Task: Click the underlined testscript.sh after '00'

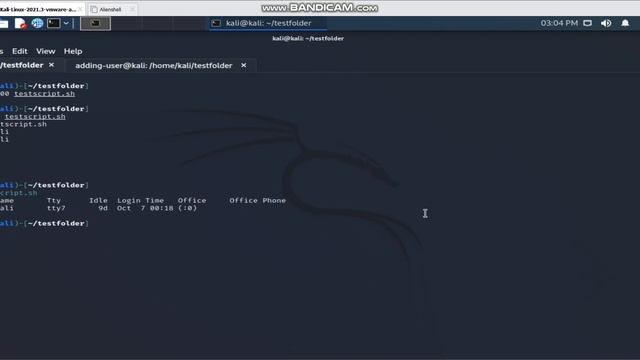Action: click(44, 93)
